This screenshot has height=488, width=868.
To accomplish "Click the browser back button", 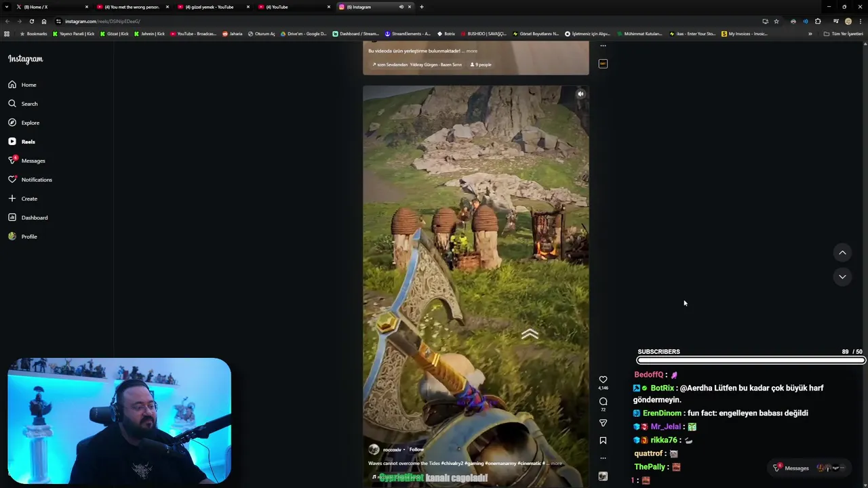I will click(x=7, y=21).
